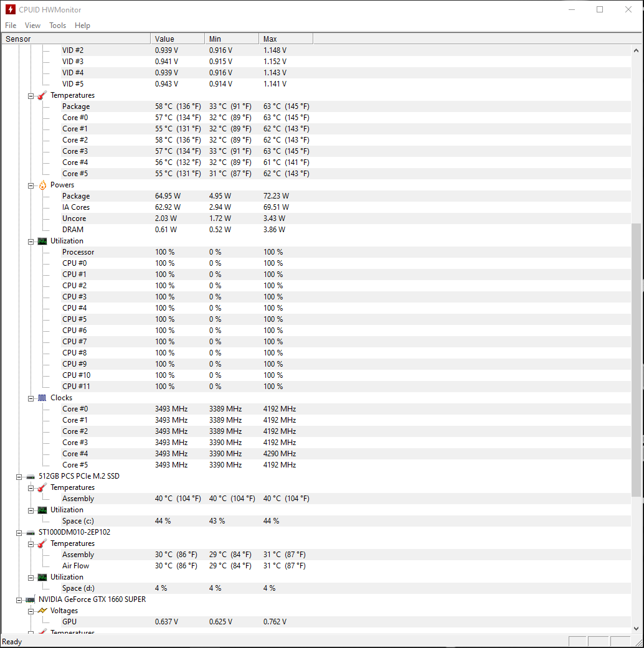The image size is (644, 648).
Task: Click the 1.152 V max VID value
Action: (275, 62)
